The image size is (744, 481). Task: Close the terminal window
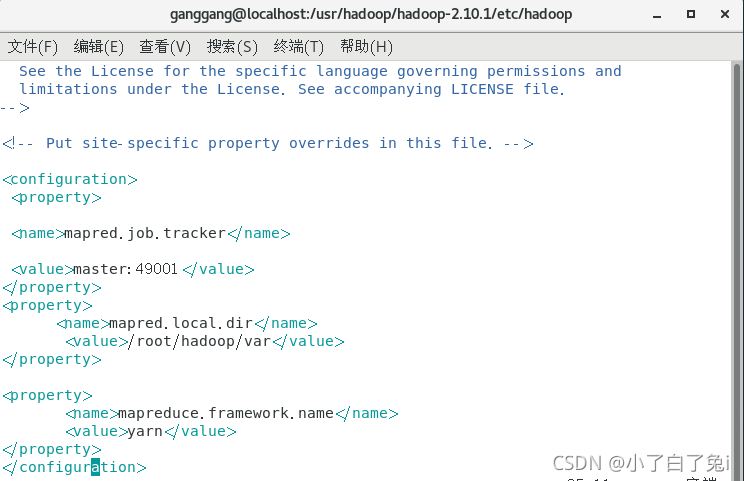pos(725,14)
